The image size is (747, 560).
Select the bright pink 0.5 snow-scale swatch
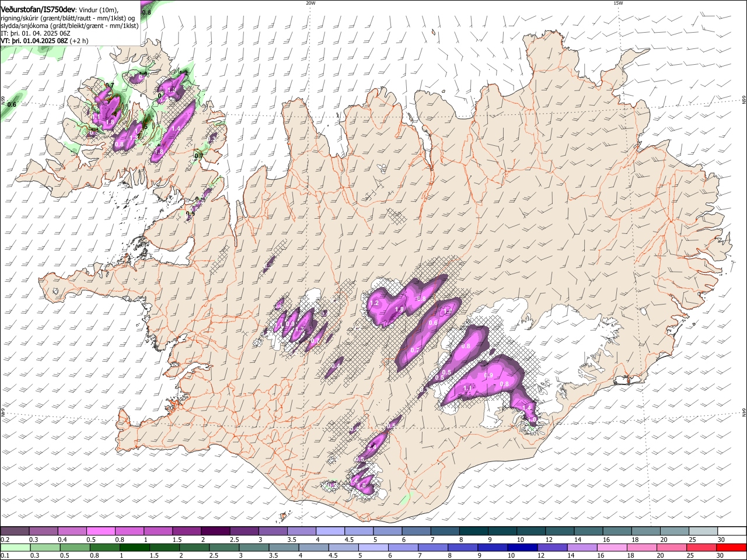100,531
